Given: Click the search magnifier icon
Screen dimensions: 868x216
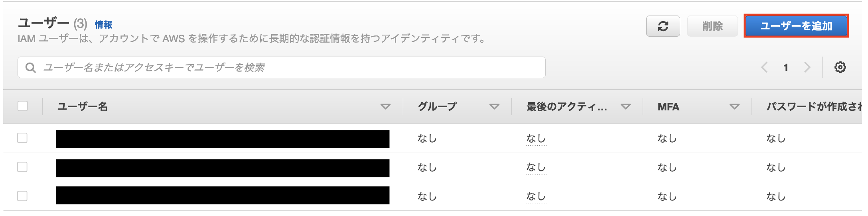Looking at the screenshot, I should (31, 68).
